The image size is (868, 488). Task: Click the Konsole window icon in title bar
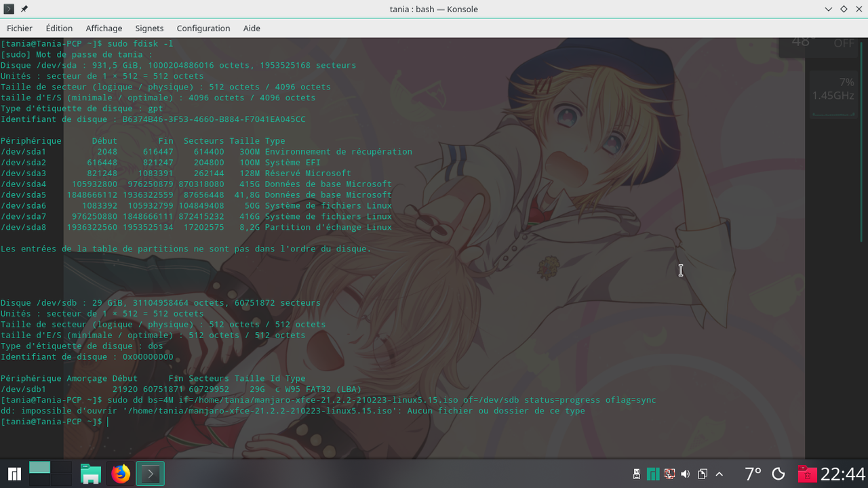click(9, 9)
